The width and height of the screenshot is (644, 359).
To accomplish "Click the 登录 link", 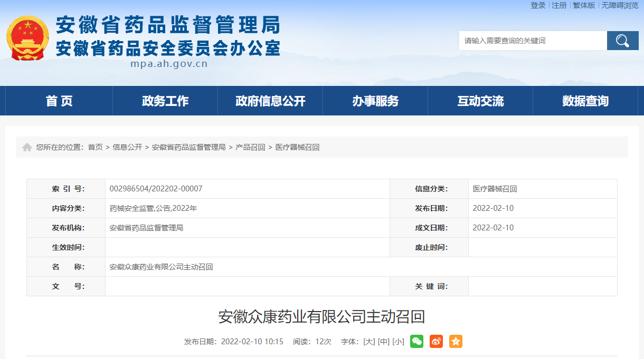I will (538, 5).
